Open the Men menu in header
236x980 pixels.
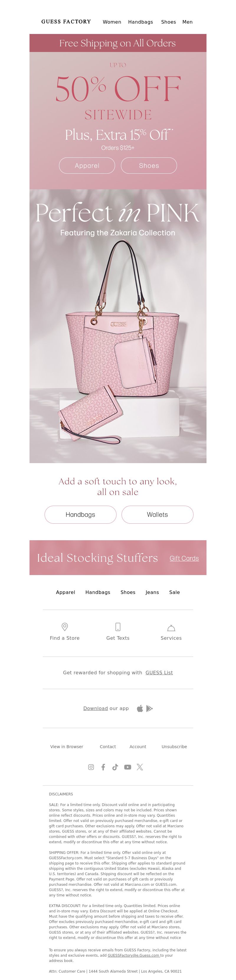click(x=187, y=22)
